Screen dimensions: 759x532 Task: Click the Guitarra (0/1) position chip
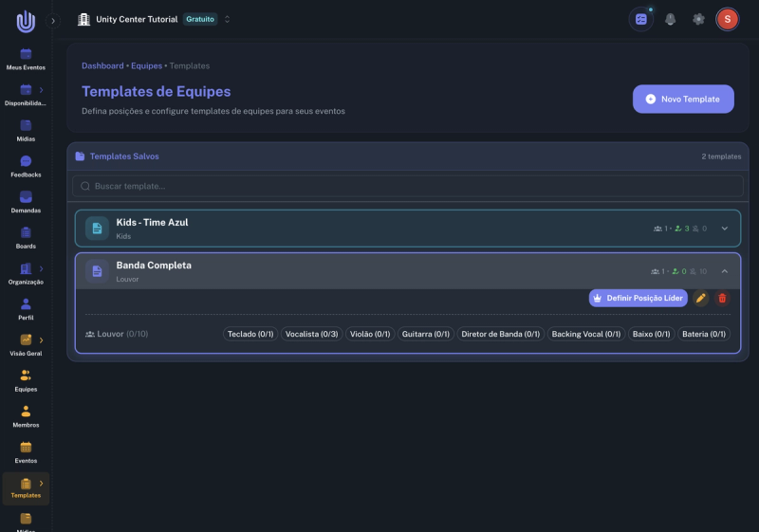tap(425, 334)
